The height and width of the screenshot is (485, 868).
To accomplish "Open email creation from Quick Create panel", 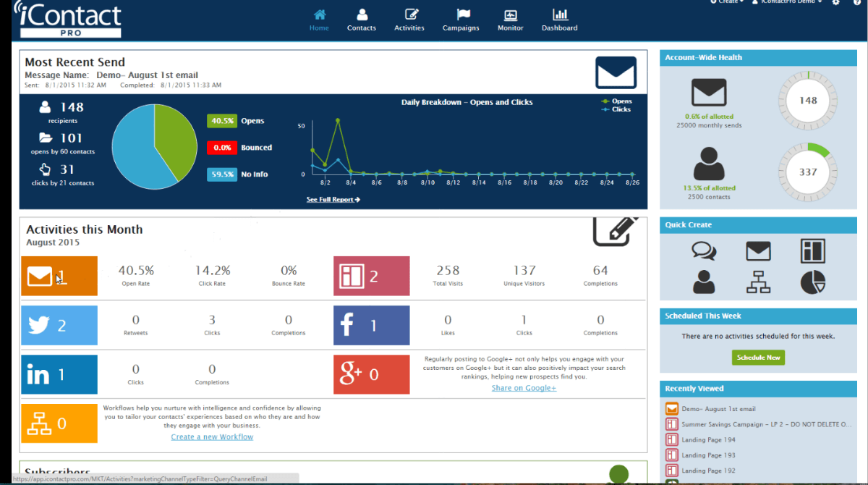I will [758, 250].
